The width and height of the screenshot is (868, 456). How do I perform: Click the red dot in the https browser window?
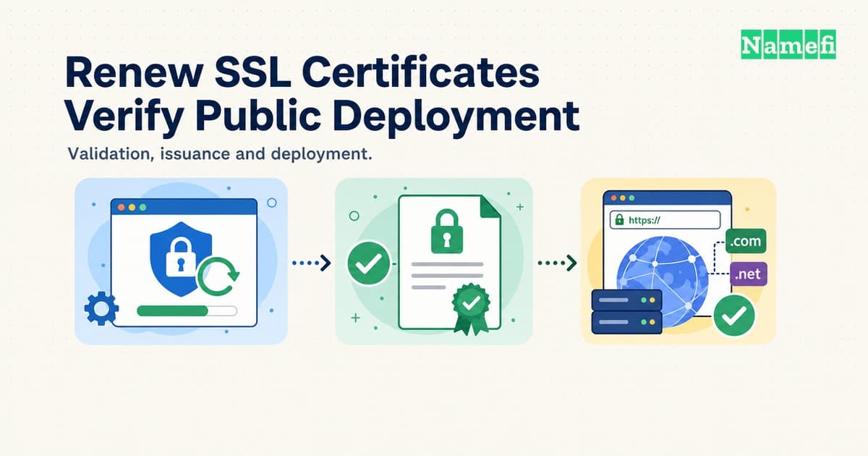coord(614,196)
